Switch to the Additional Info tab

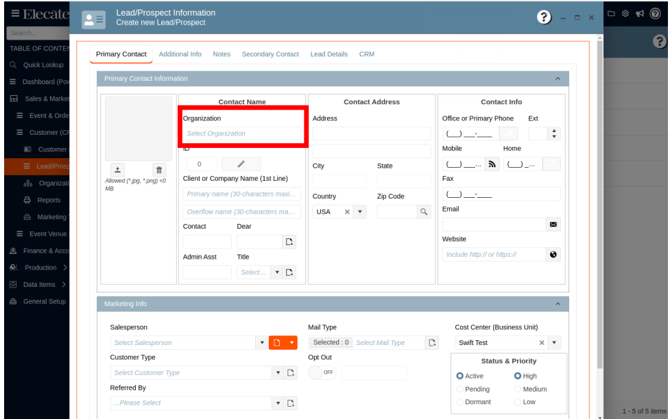(180, 54)
